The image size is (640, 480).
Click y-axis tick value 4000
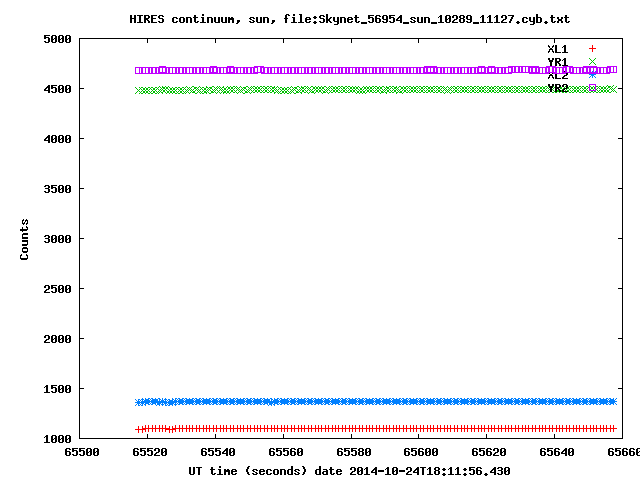[57, 139]
